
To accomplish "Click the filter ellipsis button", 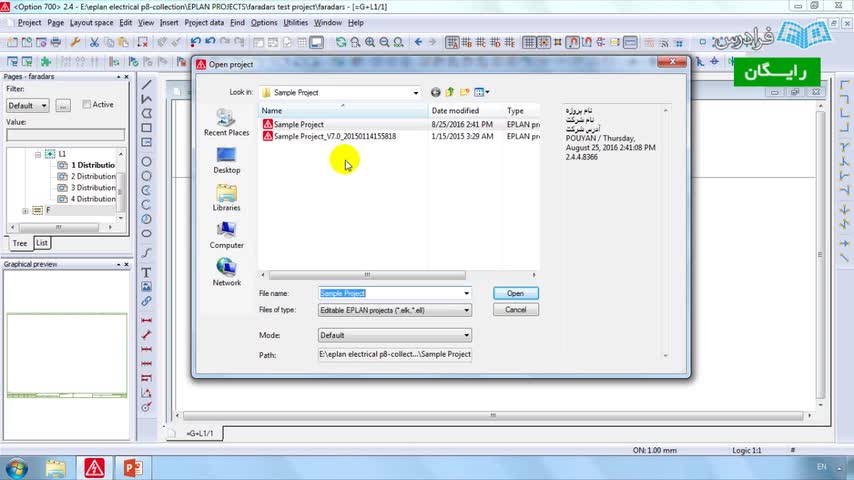I will pyautogui.click(x=63, y=106).
